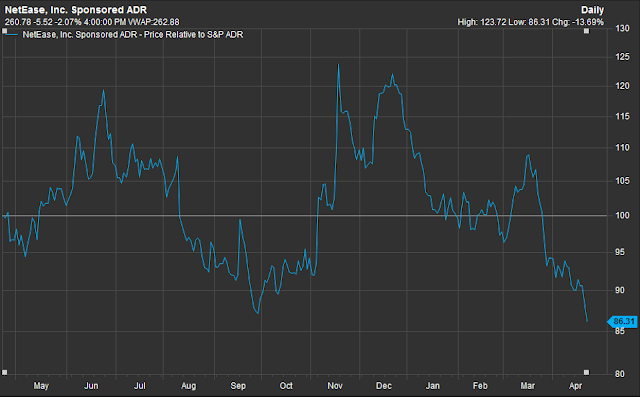The image size is (640, 397).
Task: Click the Nov label on the time axis
Action: click(x=335, y=386)
